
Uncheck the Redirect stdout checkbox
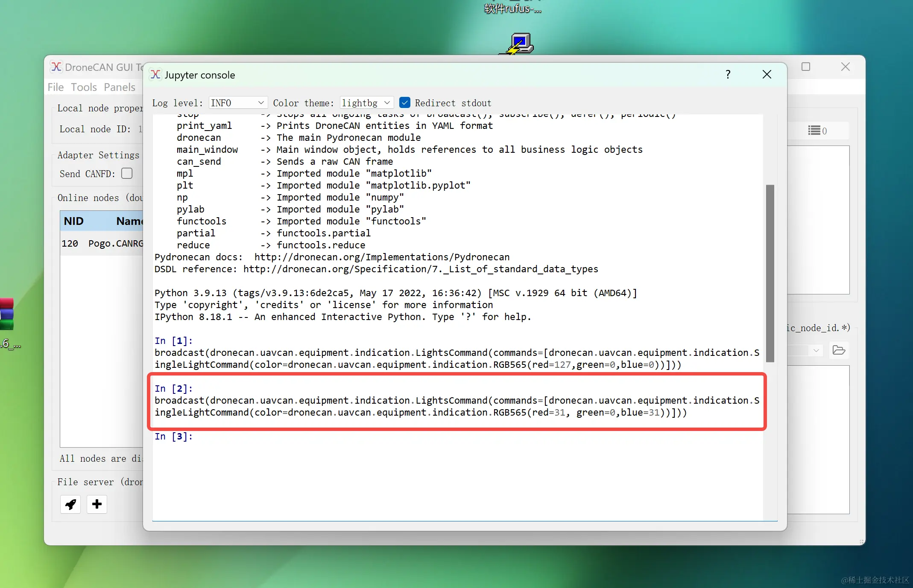pos(405,103)
